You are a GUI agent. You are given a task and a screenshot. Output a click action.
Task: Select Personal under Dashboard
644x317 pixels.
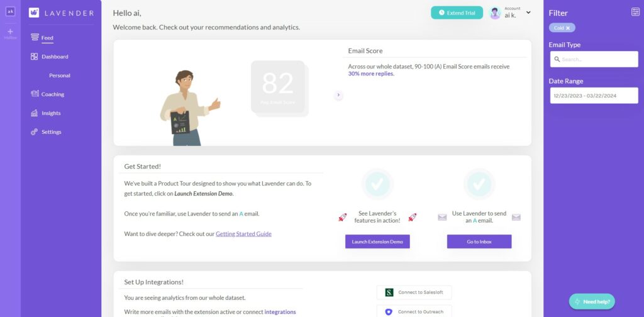click(60, 75)
